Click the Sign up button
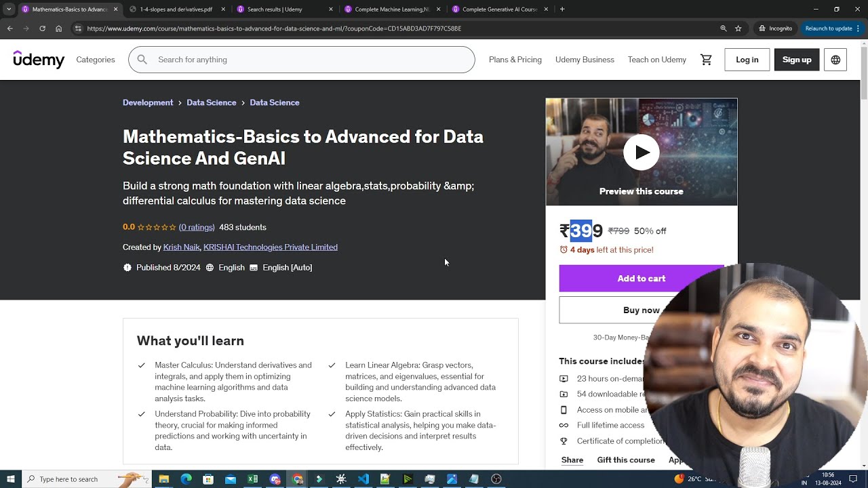Screen dimensions: 868x488 (x=796, y=60)
